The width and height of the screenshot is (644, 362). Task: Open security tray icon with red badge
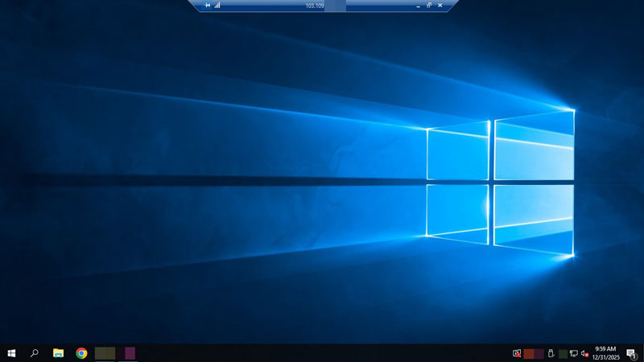(x=517, y=353)
